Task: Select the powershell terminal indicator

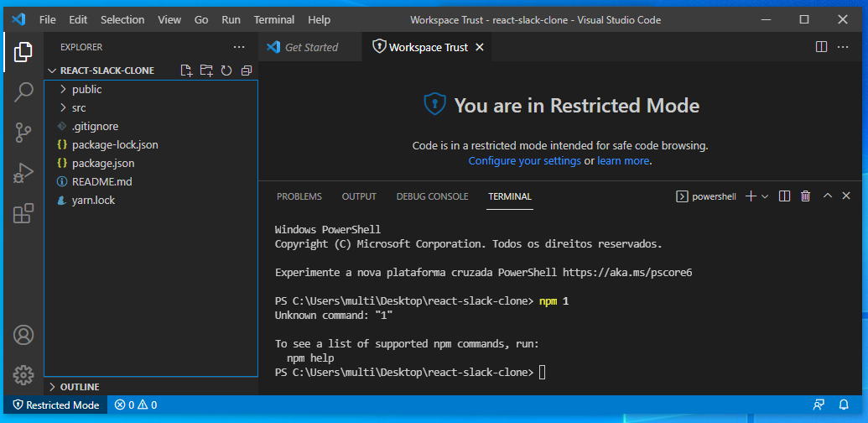Action: 706,196
